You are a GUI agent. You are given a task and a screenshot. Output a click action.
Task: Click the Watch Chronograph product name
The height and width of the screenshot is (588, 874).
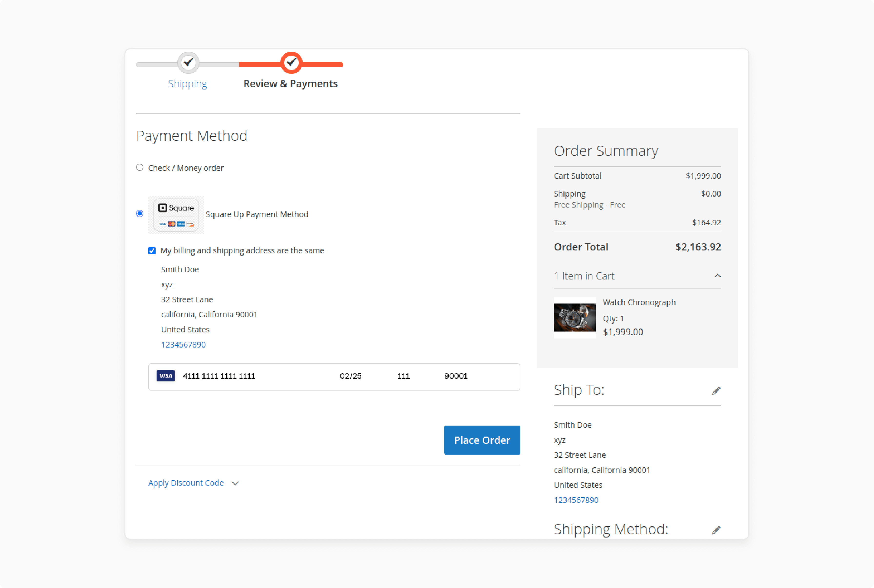click(639, 302)
